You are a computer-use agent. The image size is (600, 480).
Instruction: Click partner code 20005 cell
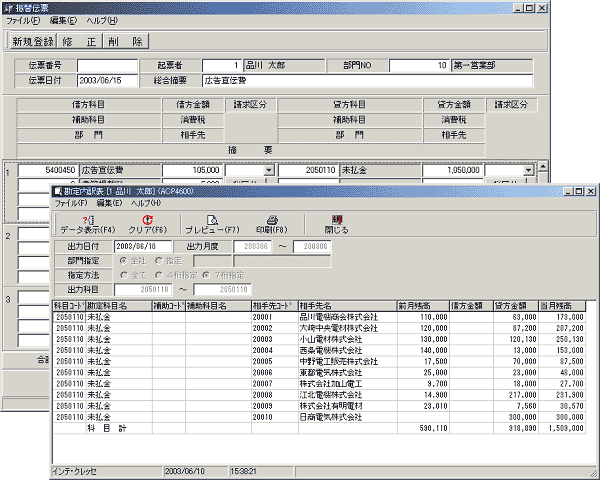275,361
